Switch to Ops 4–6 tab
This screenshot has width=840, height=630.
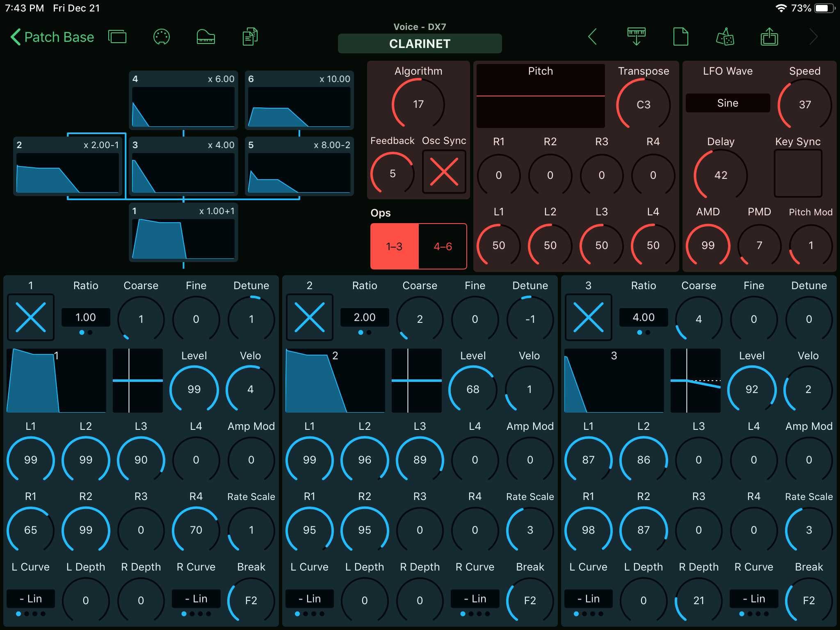coord(443,247)
